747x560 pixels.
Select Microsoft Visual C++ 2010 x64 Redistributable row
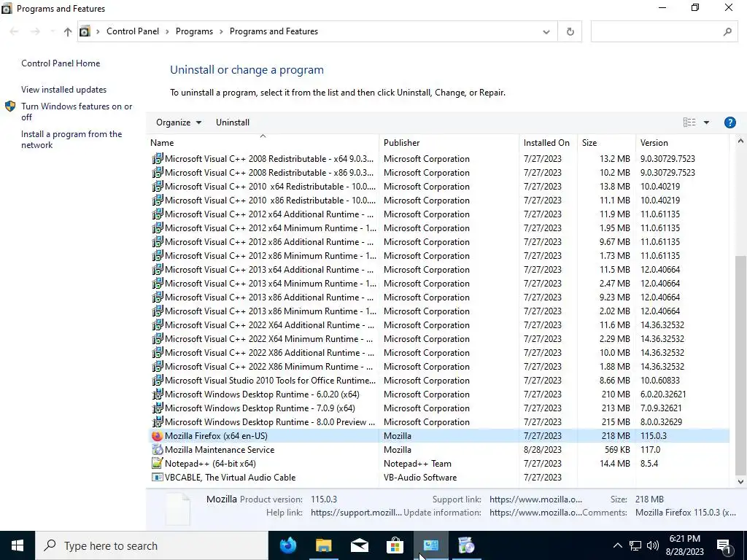(x=438, y=186)
